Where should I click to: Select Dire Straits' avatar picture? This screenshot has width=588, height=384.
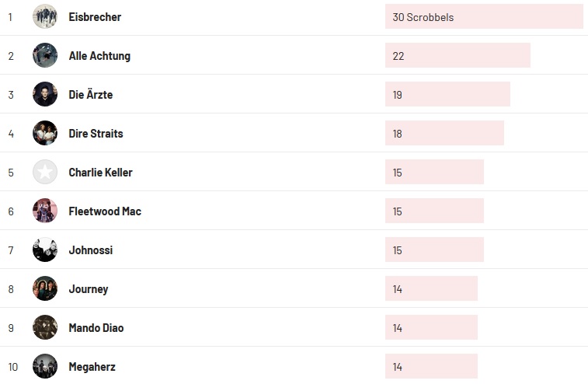pyautogui.click(x=45, y=133)
